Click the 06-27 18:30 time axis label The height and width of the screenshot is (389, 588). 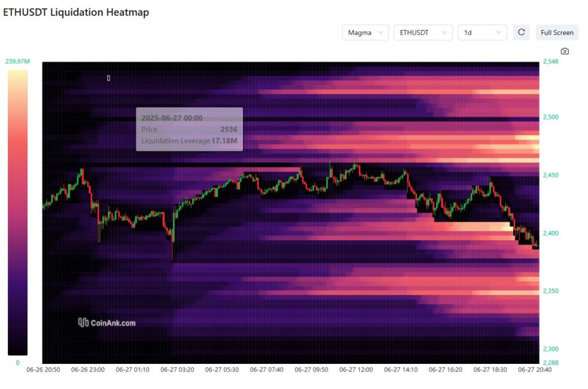pos(490,369)
